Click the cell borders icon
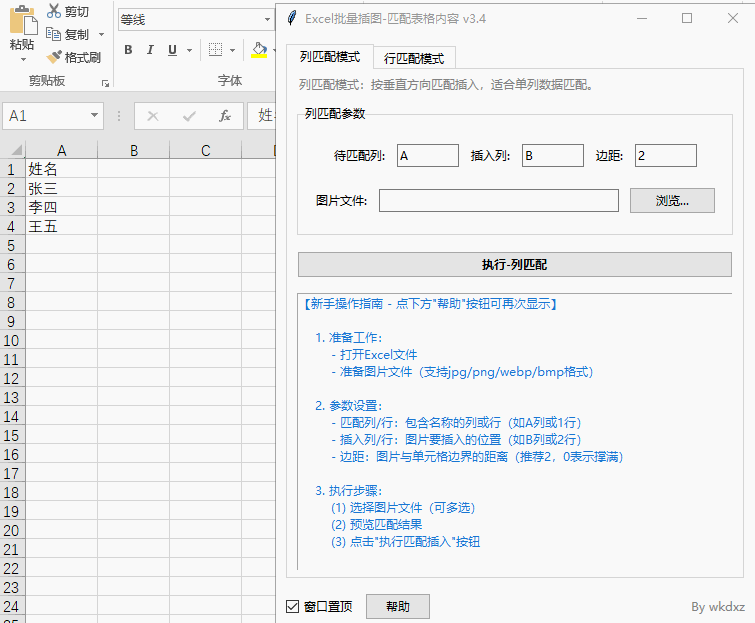This screenshot has height=623, width=755. tap(215, 49)
